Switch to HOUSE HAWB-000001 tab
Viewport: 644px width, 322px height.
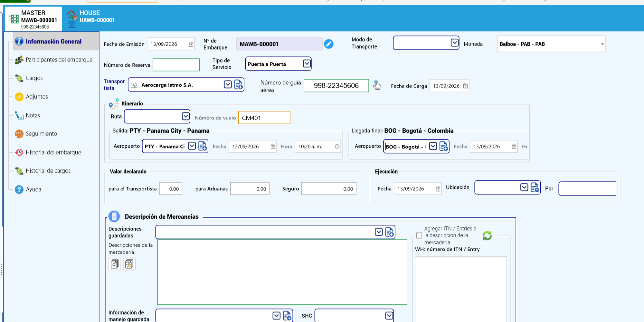(x=91, y=19)
